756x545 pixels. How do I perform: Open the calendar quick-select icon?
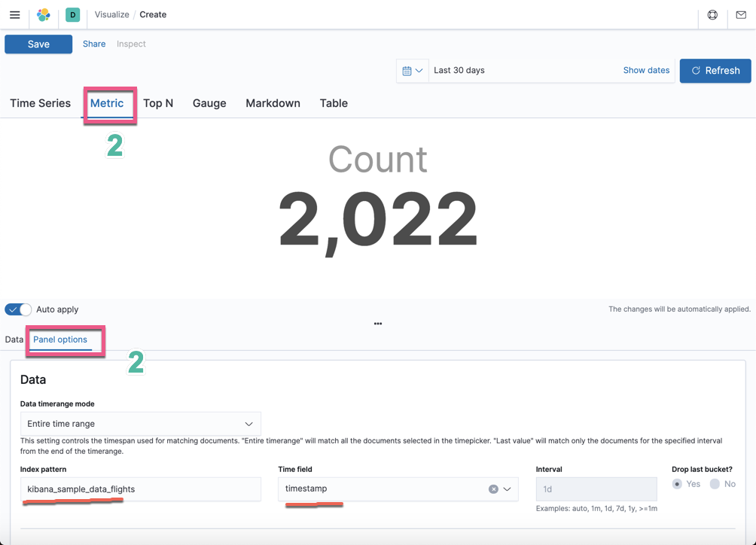coord(407,70)
